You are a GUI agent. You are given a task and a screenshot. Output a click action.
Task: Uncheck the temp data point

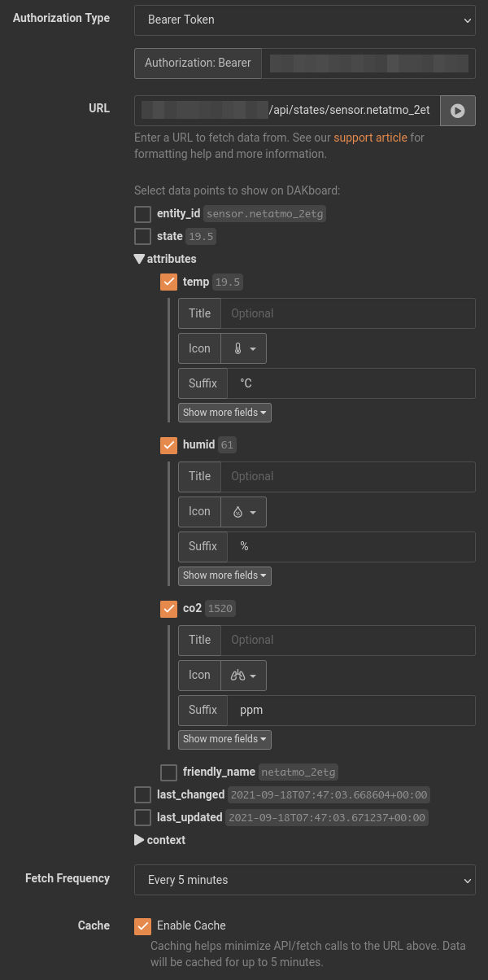(x=169, y=282)
